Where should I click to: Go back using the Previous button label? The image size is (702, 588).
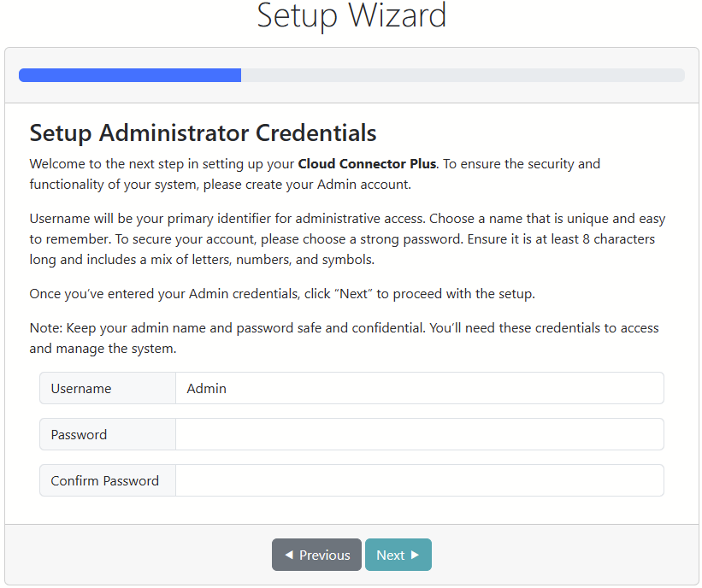coord(324,556)
